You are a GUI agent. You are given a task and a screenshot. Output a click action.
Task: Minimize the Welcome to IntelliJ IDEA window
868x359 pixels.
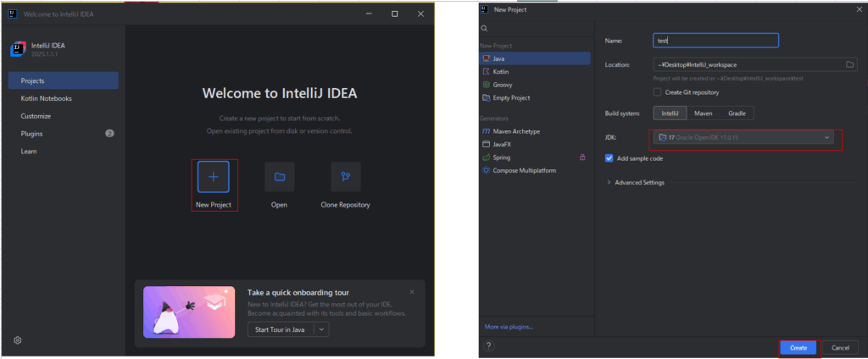click(369, 14)
